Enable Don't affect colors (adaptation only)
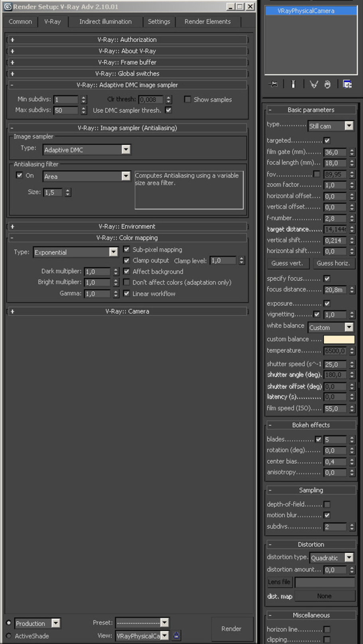 coord(126,282)
